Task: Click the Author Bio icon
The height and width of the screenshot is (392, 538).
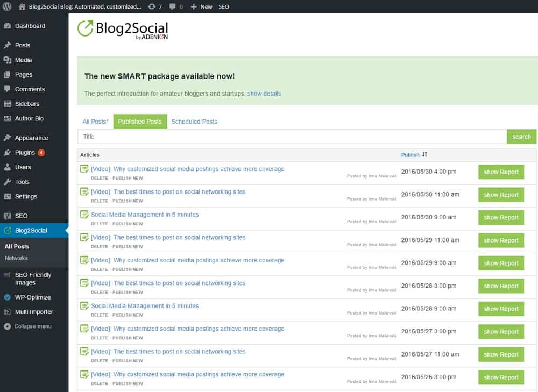Action: click(7, 119)
